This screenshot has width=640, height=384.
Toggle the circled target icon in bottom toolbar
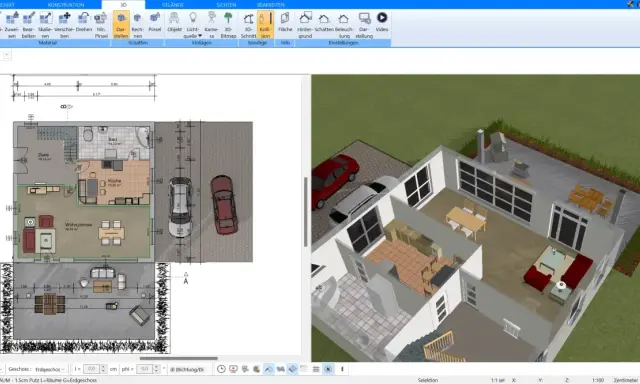(328, 369)
